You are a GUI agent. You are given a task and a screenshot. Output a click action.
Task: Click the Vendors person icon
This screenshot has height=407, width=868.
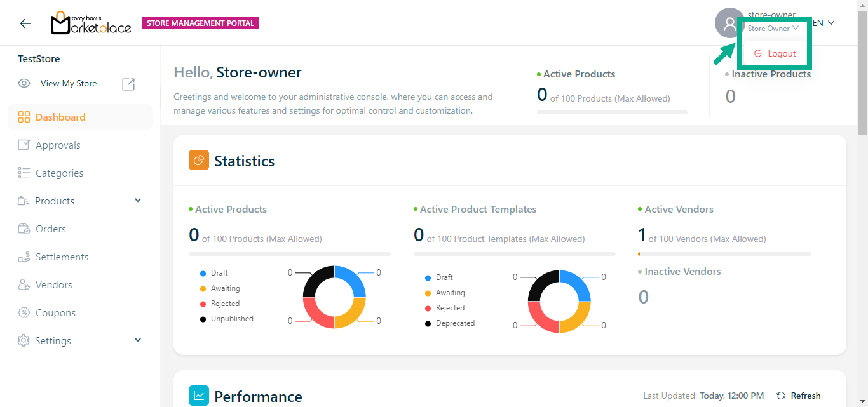click(x=24, y=284)
